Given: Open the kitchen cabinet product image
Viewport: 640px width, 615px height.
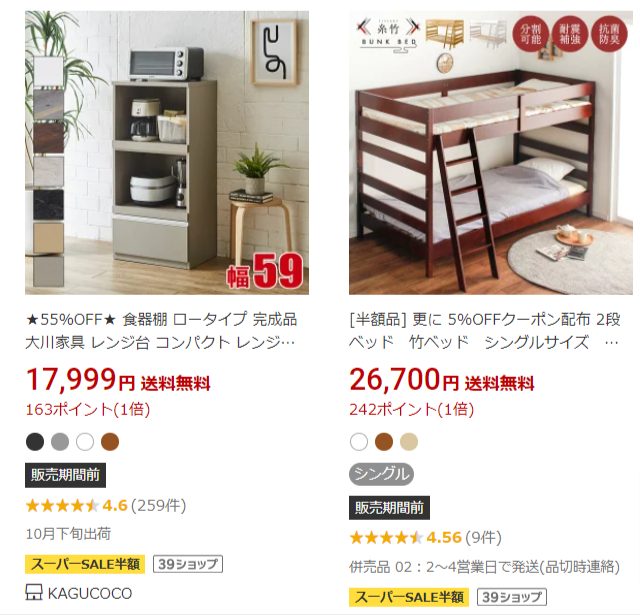Looking at the screenshot, I should coord(167,153).
